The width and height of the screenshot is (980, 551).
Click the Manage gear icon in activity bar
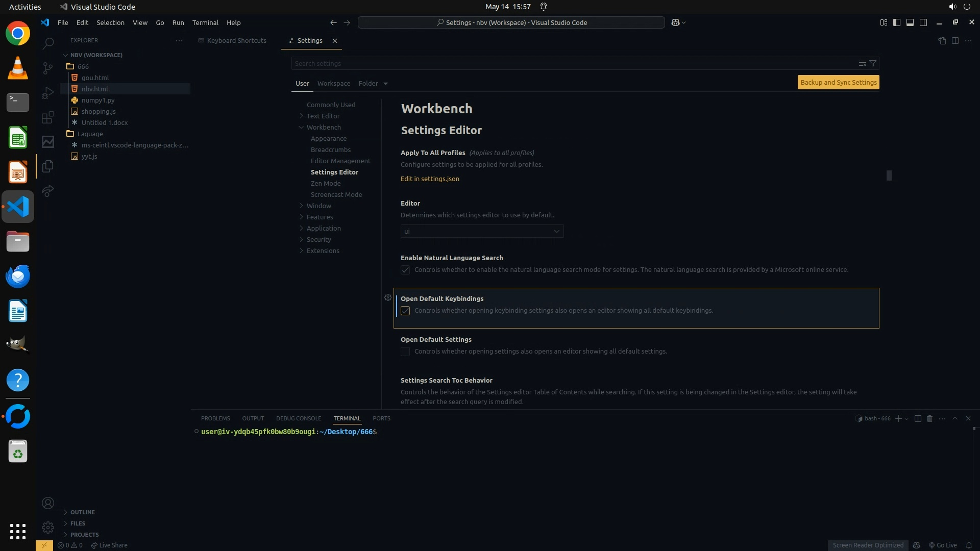tap(48, 527)
